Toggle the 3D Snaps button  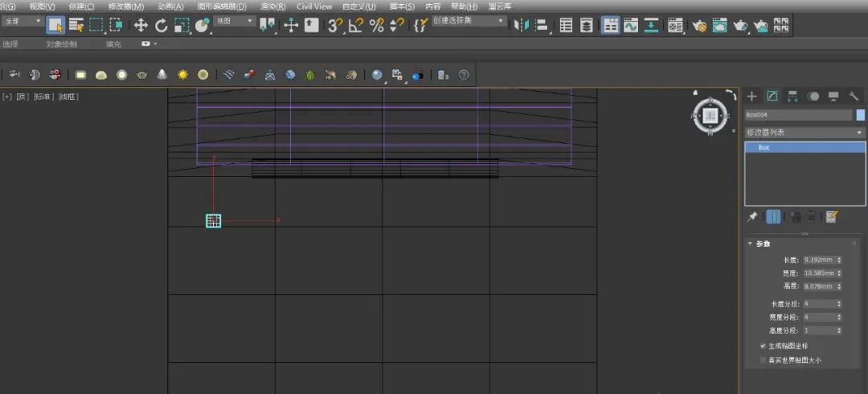[x=335, y=25]
